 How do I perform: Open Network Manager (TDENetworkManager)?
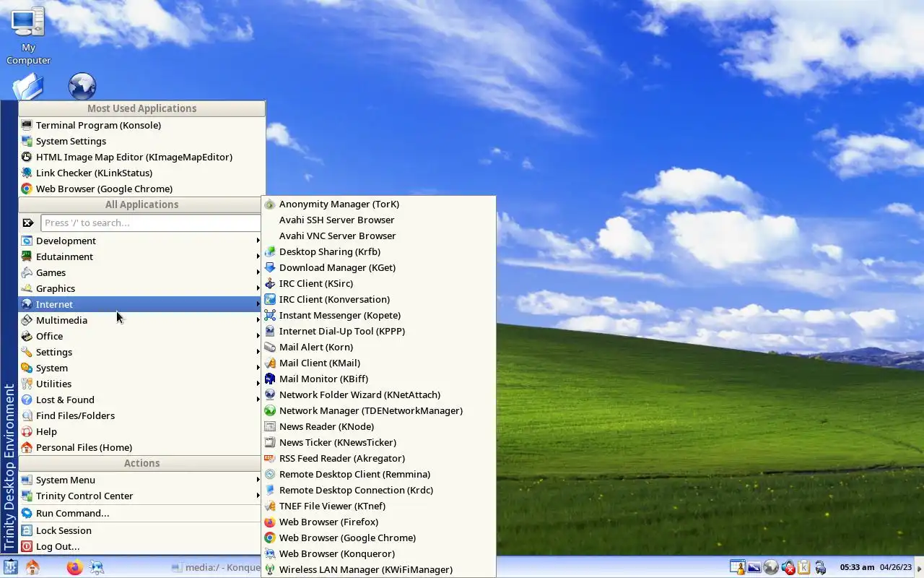click(x=378, y=410)
